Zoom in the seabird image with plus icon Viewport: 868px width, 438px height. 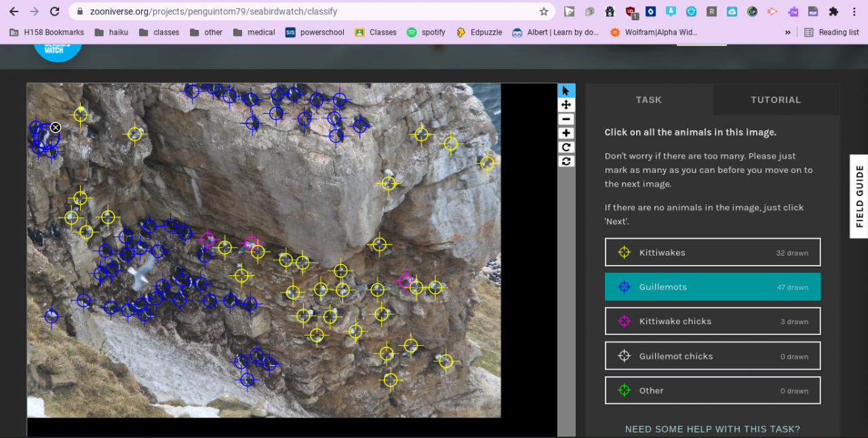click(566, 134)
